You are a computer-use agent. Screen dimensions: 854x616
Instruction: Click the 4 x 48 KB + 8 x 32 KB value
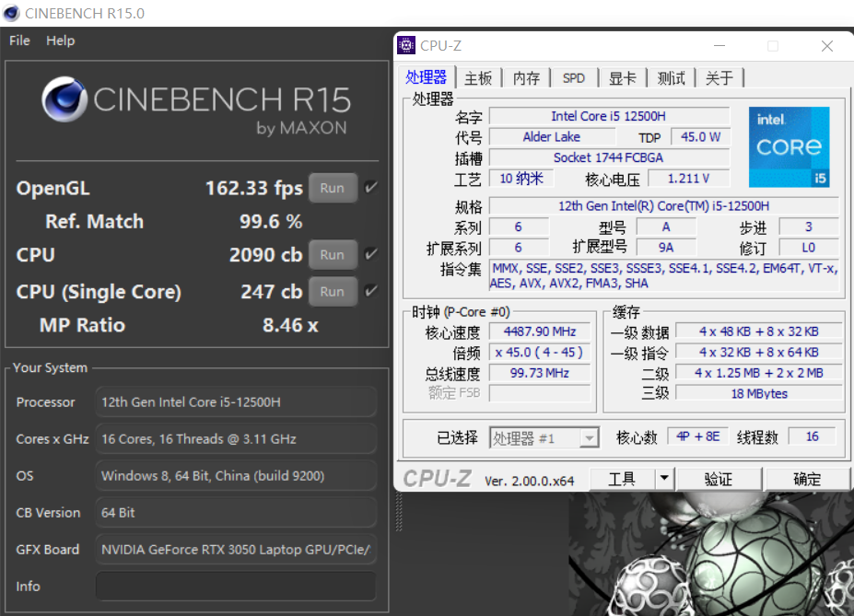759,331
